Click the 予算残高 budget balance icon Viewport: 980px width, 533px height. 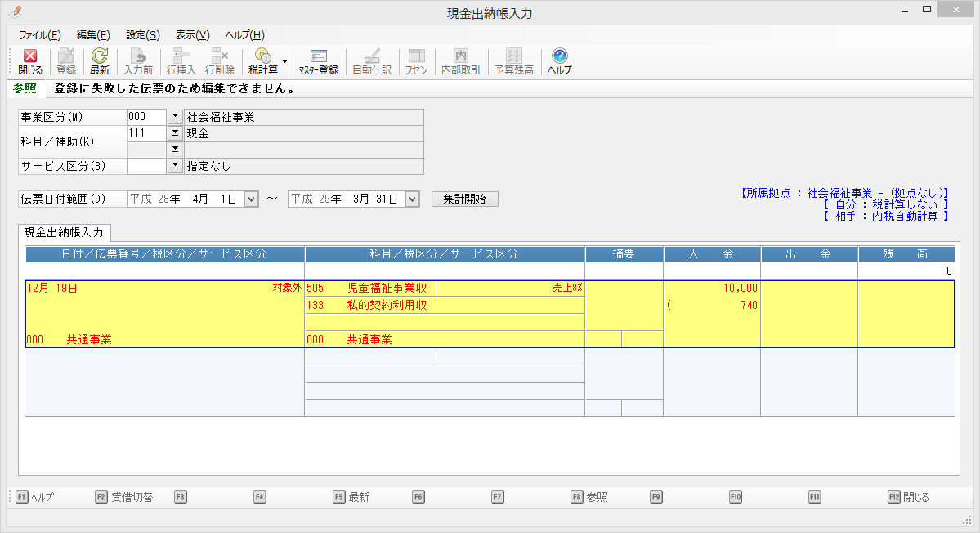[x=513, y=62]
